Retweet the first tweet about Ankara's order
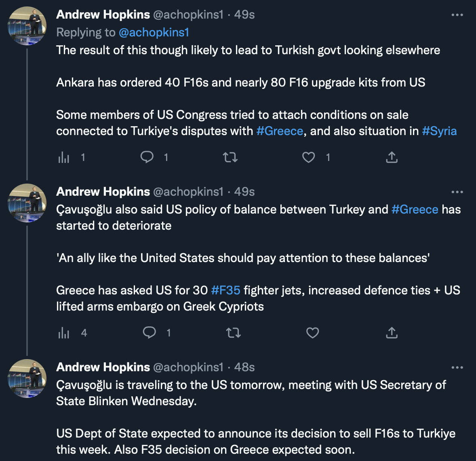The height and width of the screenshot is (461, 476). [x=230, y=157]
